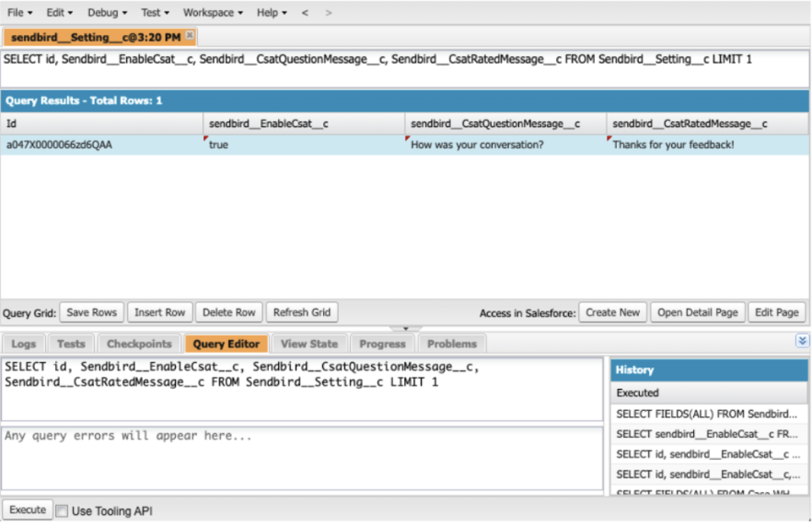Click the Execute button
Image resolution: width=812 pixels, height=522 pixels.
click(x=28, y=510)
